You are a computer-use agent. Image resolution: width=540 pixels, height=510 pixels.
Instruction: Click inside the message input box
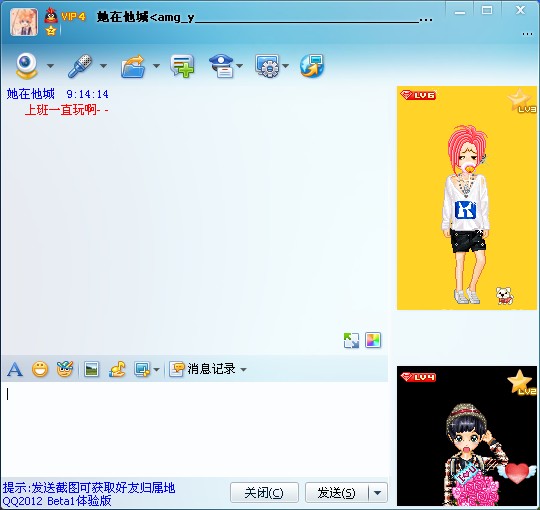195,429
